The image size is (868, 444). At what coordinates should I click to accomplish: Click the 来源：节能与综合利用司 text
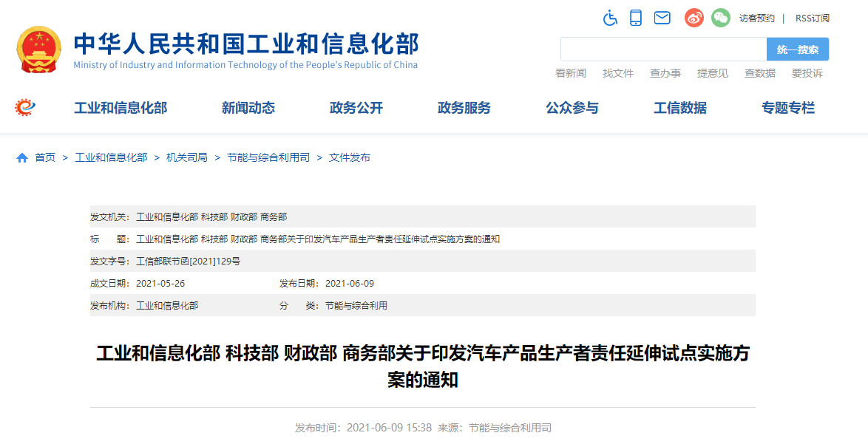[x=495, y=428]
